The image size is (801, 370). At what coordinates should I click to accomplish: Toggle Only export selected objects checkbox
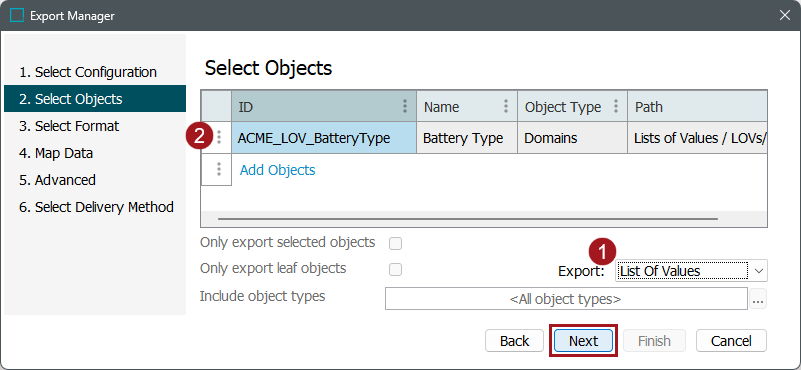[395, 243]
